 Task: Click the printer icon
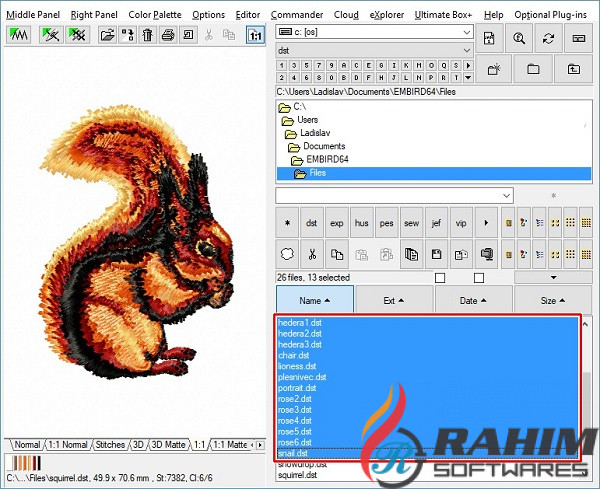tap(168, 35)
